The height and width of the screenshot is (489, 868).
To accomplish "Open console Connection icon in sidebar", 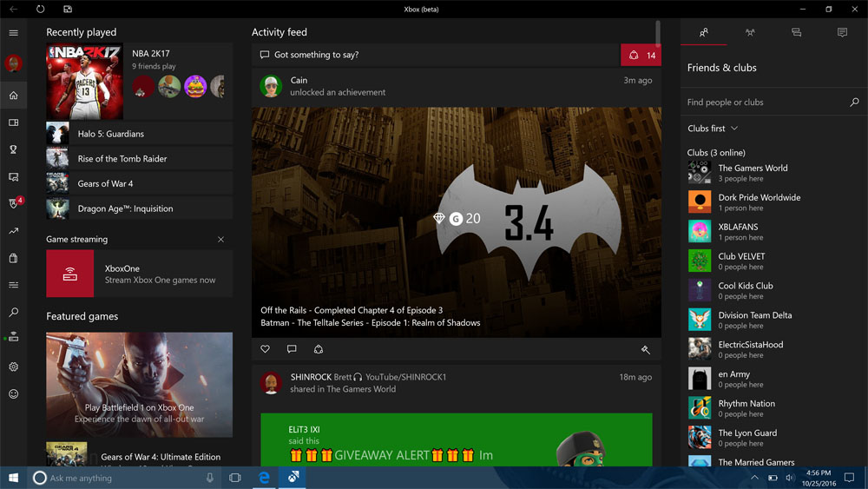I will coord(13,337).
